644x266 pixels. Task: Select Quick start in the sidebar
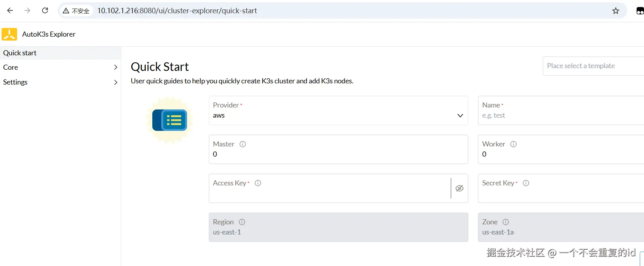tap(20, 53)
